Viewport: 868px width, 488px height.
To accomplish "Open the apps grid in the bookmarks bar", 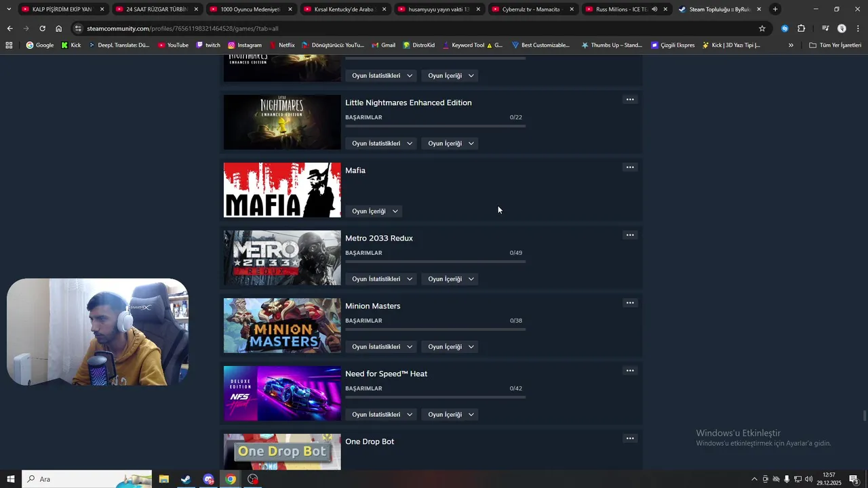I will point(9,45).
